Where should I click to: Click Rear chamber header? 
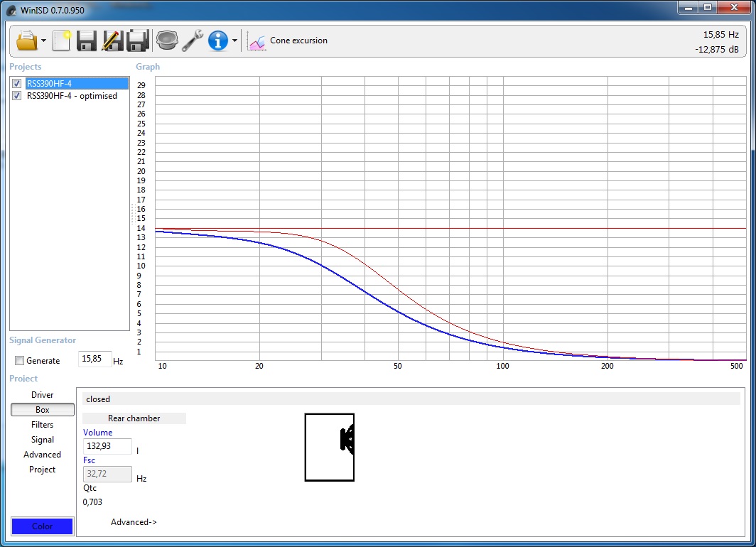[x=134, y=418]
